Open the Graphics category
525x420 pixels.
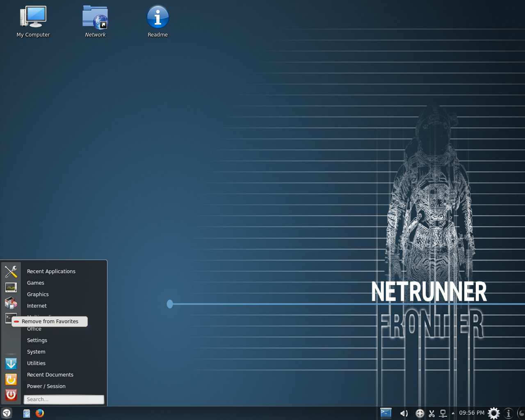pyautogui.click(x=38, y=294)
